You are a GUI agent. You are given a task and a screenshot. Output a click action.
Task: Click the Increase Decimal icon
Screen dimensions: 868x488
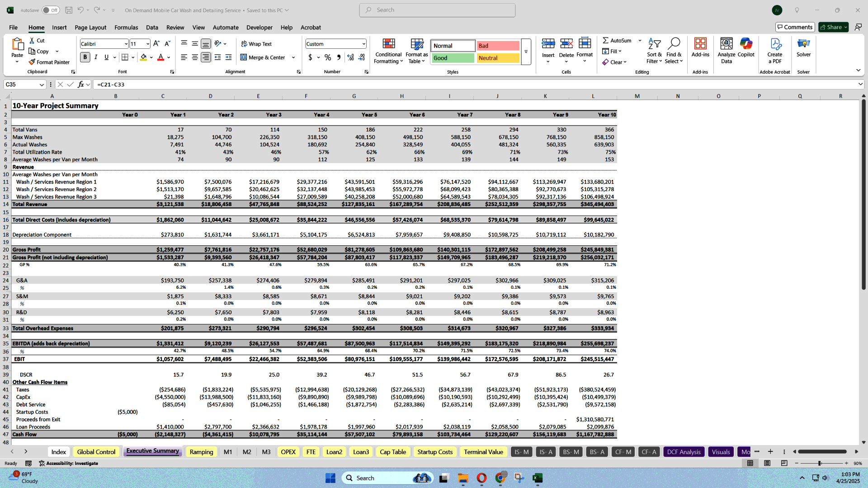pyautogui.click(x=350, y=57)
